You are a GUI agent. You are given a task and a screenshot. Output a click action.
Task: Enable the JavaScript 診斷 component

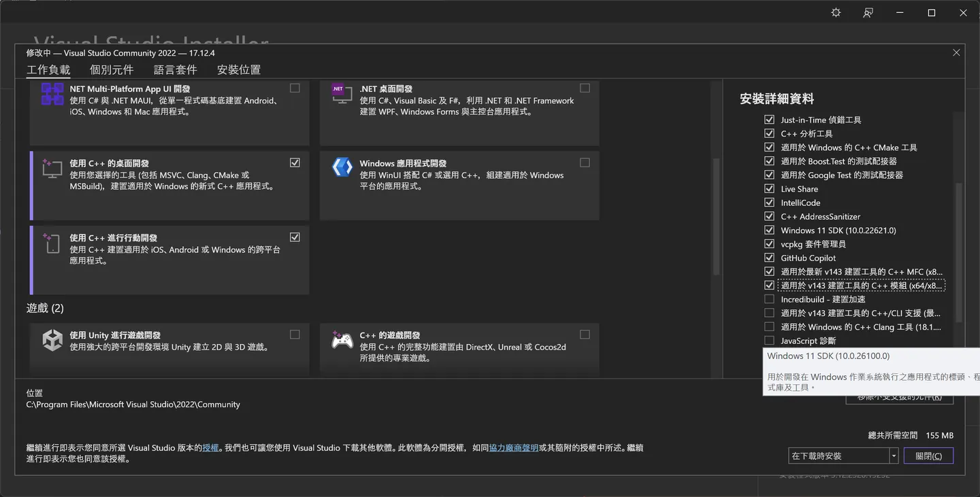point(769,341)
